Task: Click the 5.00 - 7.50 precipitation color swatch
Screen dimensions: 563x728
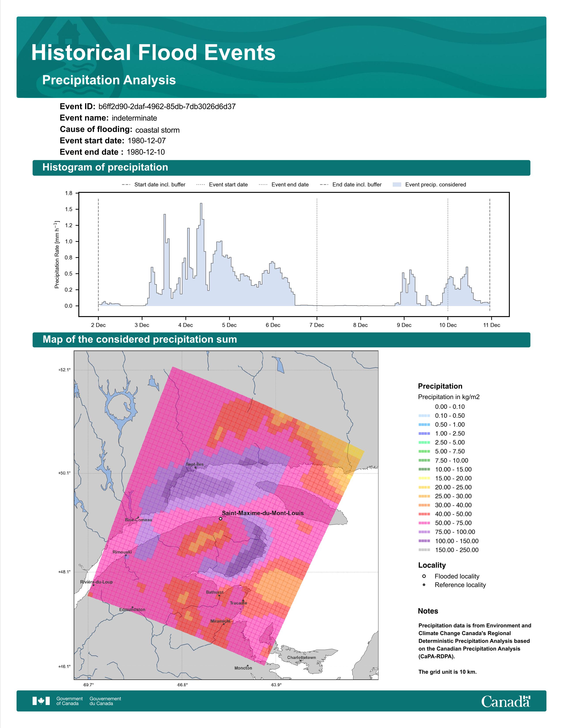Action: 424,451
